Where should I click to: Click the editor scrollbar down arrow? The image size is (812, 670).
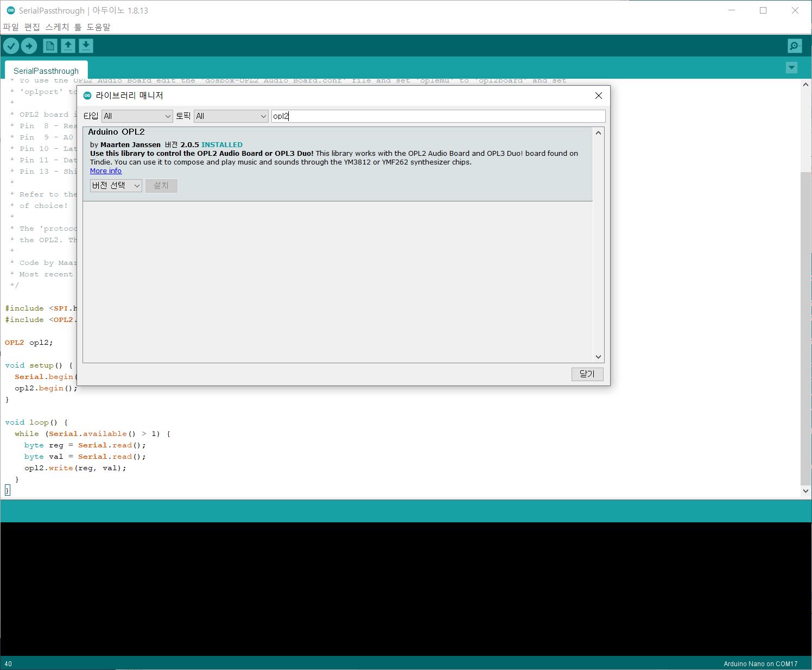[x=805, y=491]
